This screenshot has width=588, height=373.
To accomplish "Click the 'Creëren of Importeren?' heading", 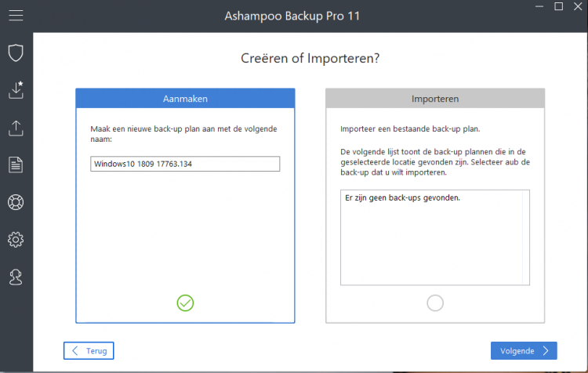I will [310, 59].
